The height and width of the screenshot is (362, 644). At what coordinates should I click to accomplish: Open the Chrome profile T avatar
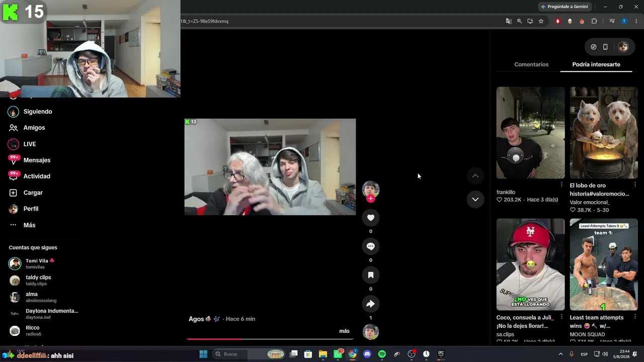coord(624,21)
